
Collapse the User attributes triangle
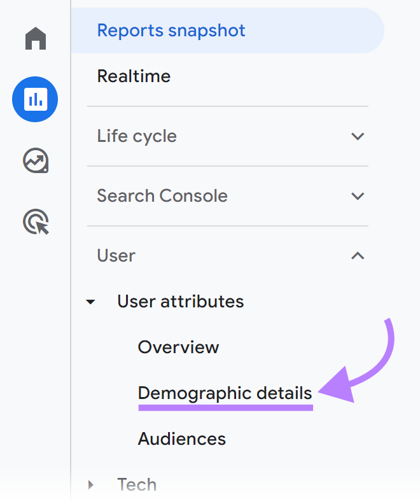click(x=90, y=302)
